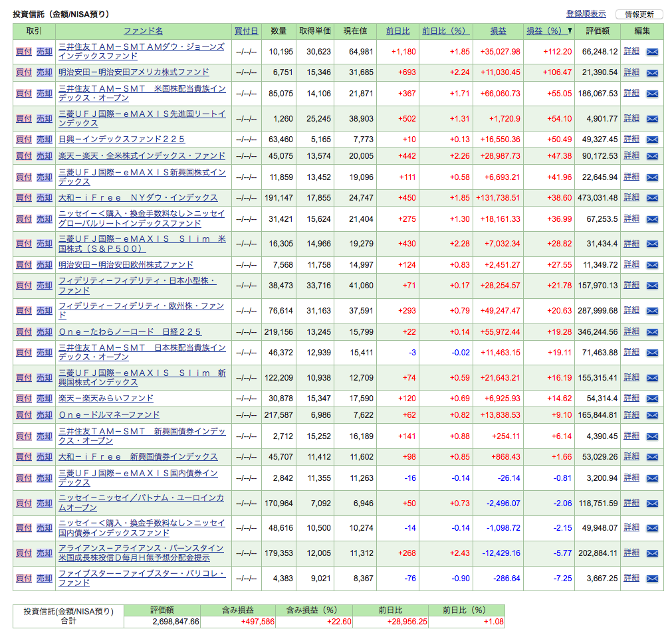672x633 pixels.
Task: Click 詳細 for たわらノーロード 日経225 row
Action: [631, 331]
